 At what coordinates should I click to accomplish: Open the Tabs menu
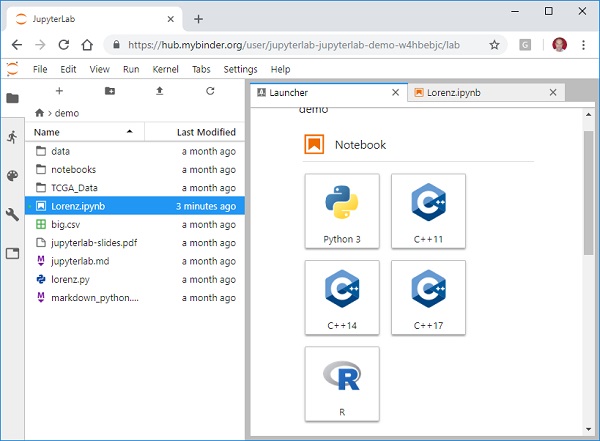click(x=201, y=69)
